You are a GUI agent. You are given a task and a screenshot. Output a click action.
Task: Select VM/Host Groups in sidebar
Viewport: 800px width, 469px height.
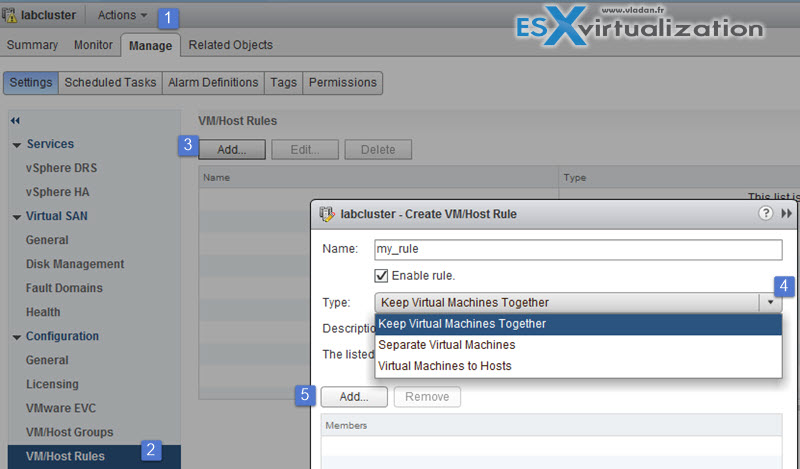[x=69, y=432]
